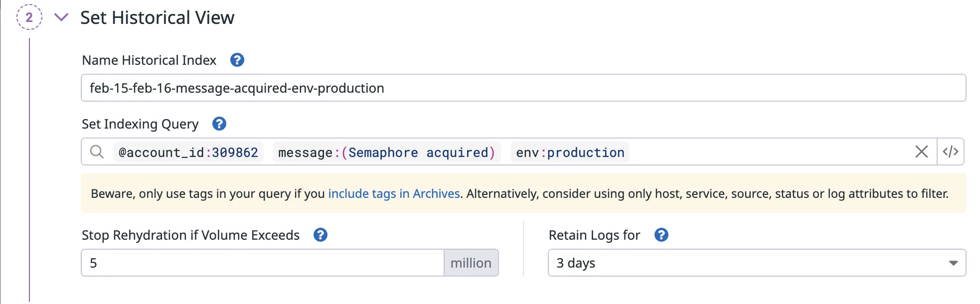Click the magnifying glass icon in the query bar
980x304 pixels.
[x=97, y=152]
